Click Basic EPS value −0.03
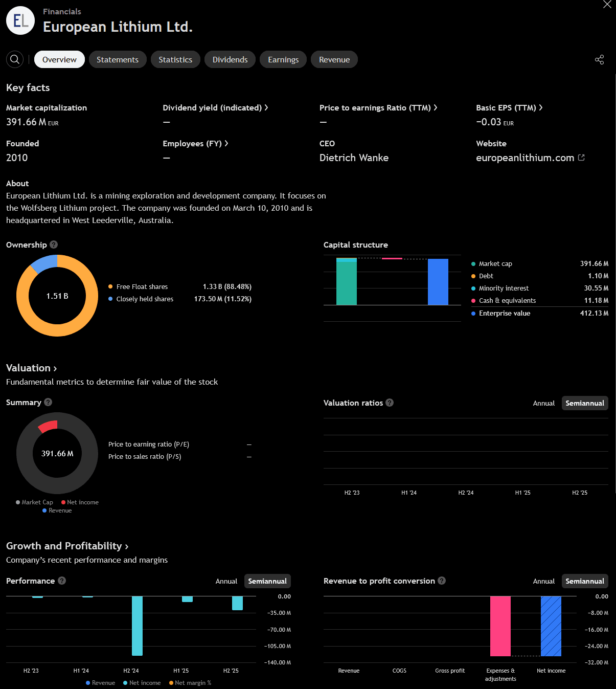 [495, 122]
